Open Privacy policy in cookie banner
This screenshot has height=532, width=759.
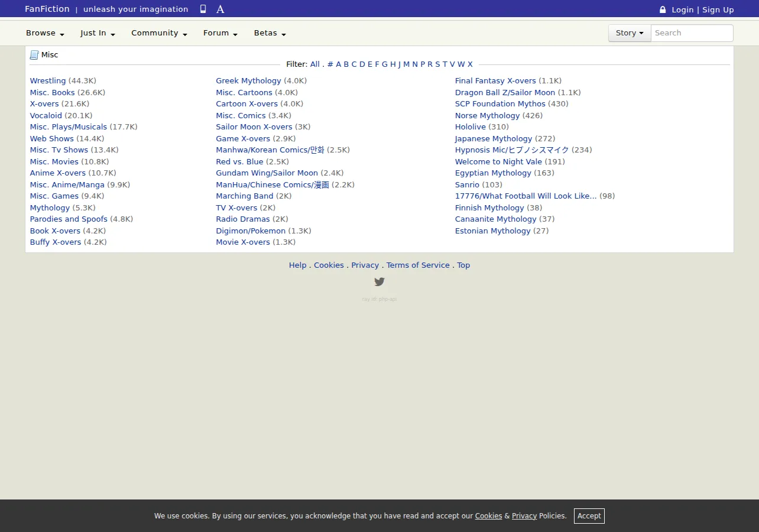click(524, 516)
